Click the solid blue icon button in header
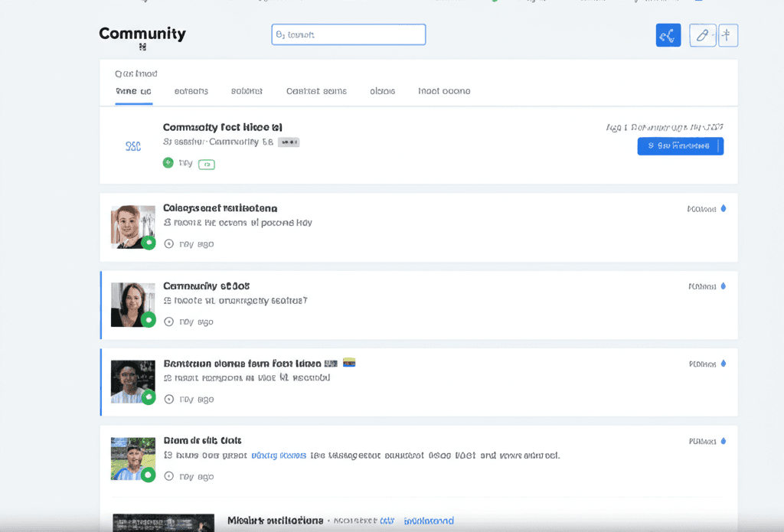This screenshot has width=784, height=532. (668, 35)
